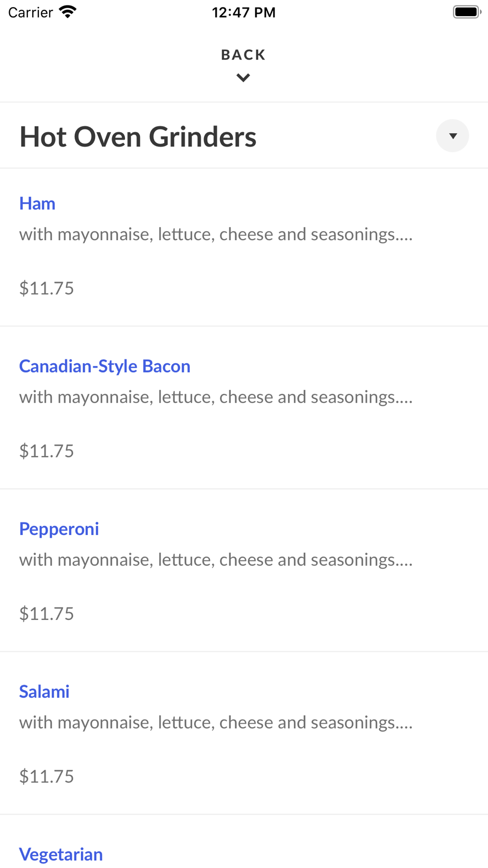Click the Pepperoni description text

216,560
